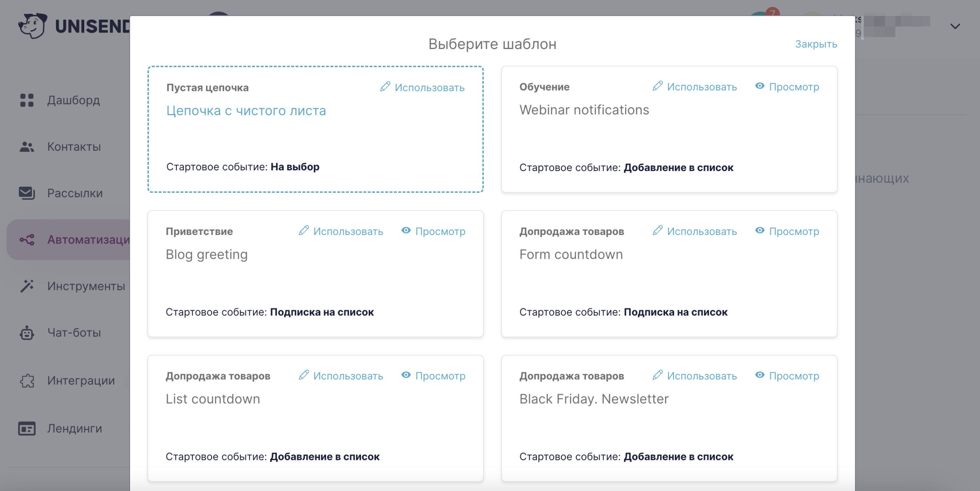The width and height of the screenshot is (980, 491).
Task: Click the Инструменты magic wand icon
Action: (27, 286)
